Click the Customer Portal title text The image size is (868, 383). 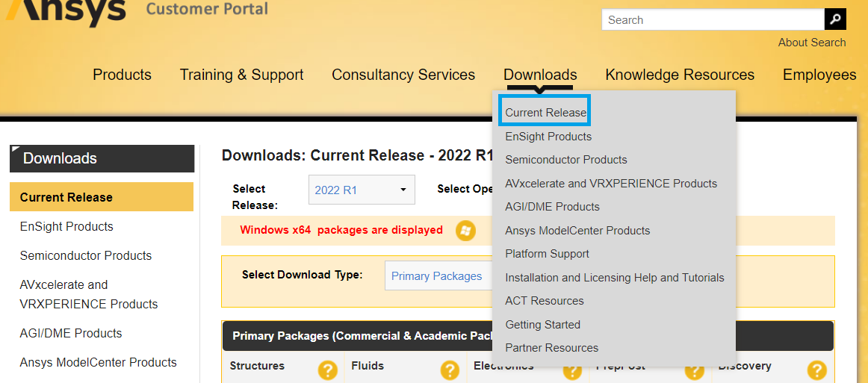[x=207, y=9]
